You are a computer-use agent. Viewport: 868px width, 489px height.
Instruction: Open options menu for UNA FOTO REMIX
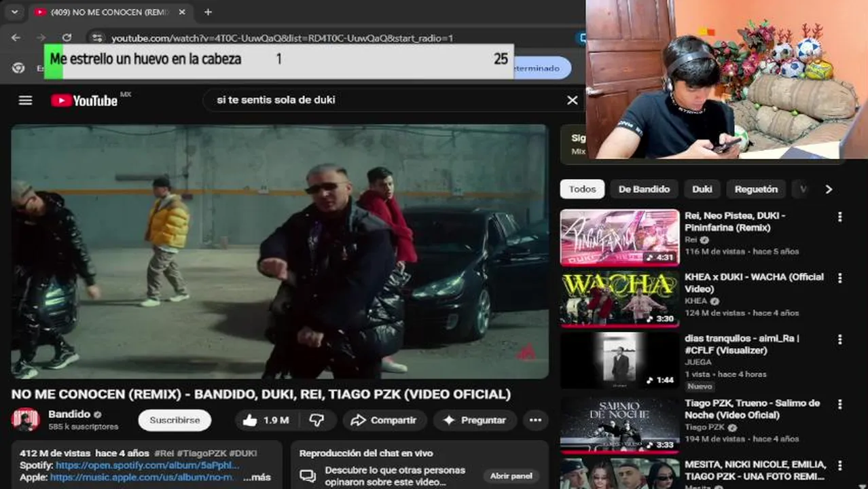[839, 466]
